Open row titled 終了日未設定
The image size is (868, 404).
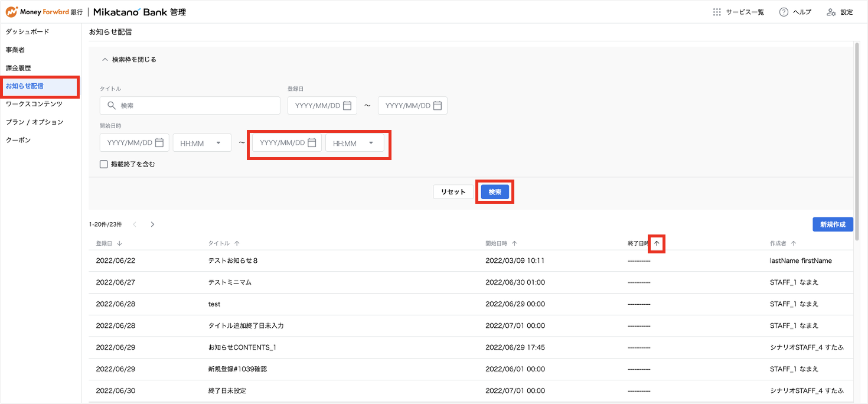point(471,390)
